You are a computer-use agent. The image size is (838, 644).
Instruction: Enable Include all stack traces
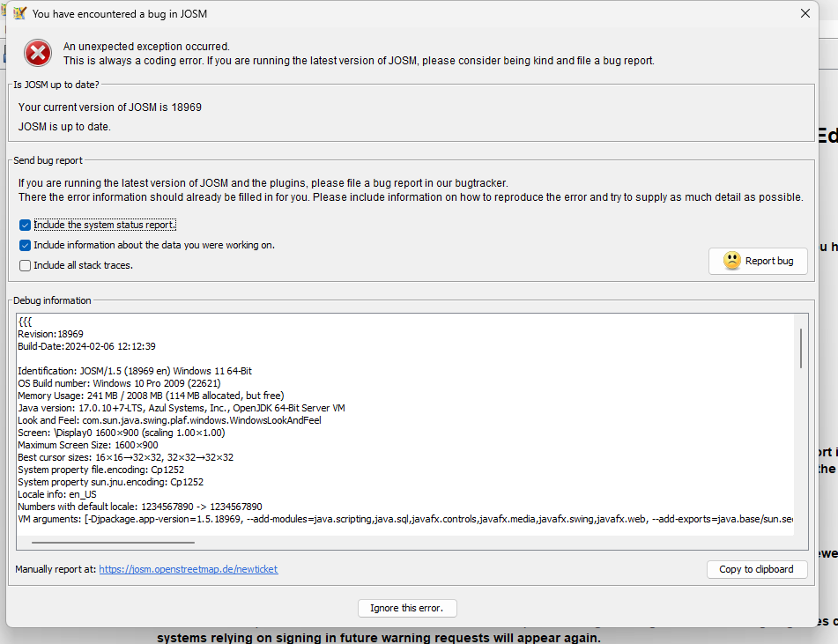click(x=25, y=265)
